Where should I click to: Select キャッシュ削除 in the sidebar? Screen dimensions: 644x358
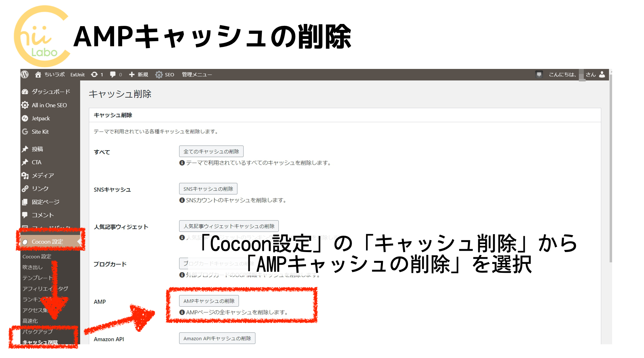pos(40,342)
